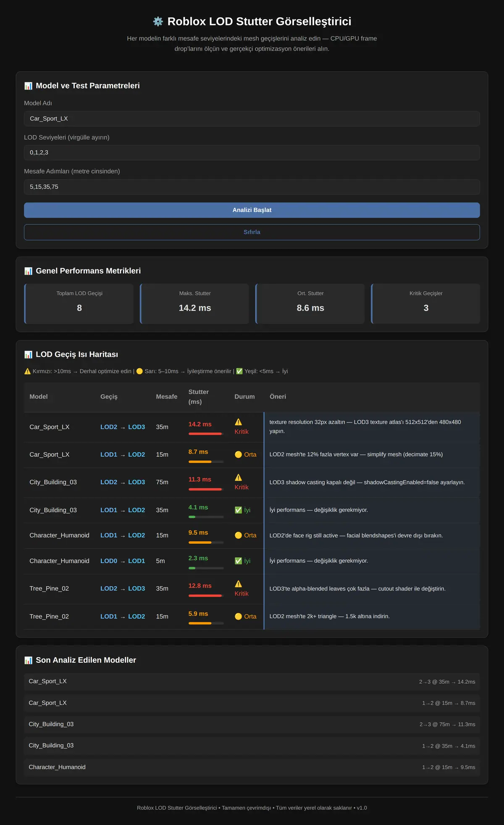Click the 'Öneri' column header
The width and height of the screenshot is (504, 825).
pyautogui.click(x=278, y=397)
